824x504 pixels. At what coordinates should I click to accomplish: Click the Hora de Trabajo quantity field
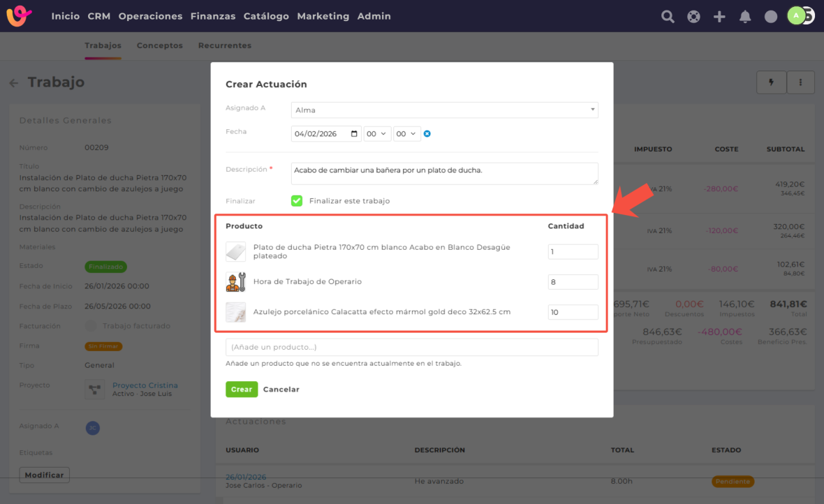pyautogui.click(x=573, y=282)
